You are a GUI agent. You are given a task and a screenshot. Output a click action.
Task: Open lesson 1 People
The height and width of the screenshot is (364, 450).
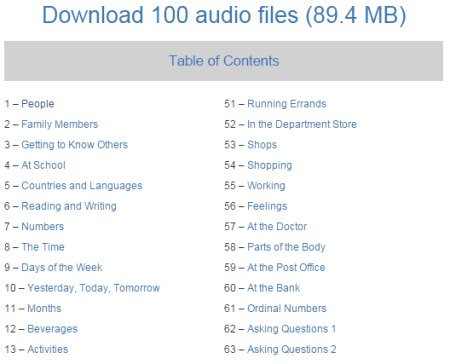point(38,104)
